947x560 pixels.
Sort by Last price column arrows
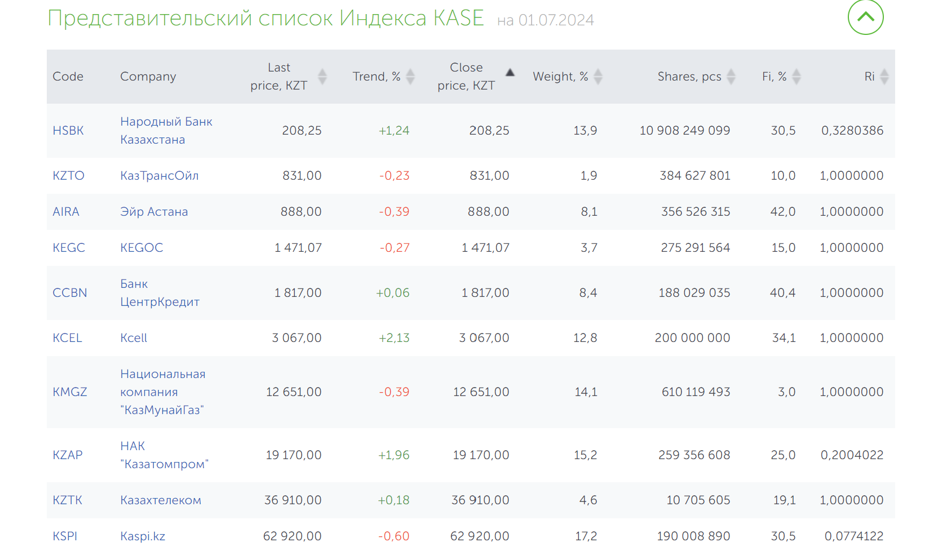click(x=322, y=77)
